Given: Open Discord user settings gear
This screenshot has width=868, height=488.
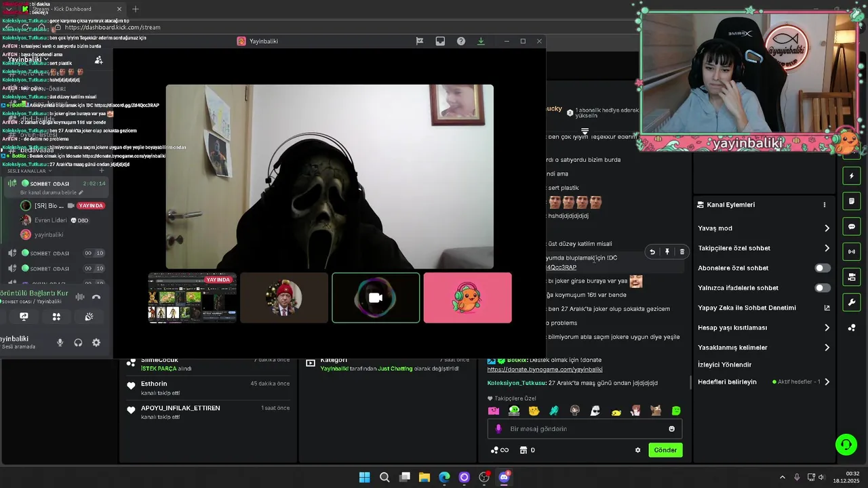Looking at the screenshot, I should (96, 343).
